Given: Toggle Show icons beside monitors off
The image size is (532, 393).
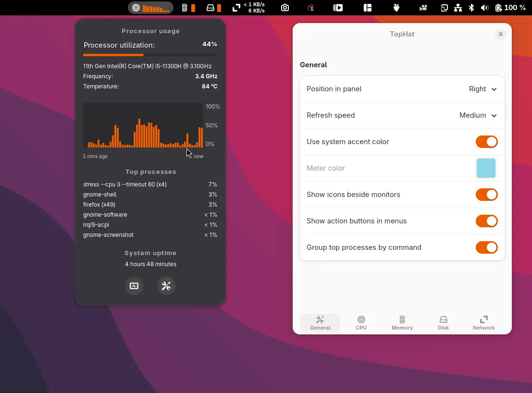Looking at the screenshot, I should (486, 195).
